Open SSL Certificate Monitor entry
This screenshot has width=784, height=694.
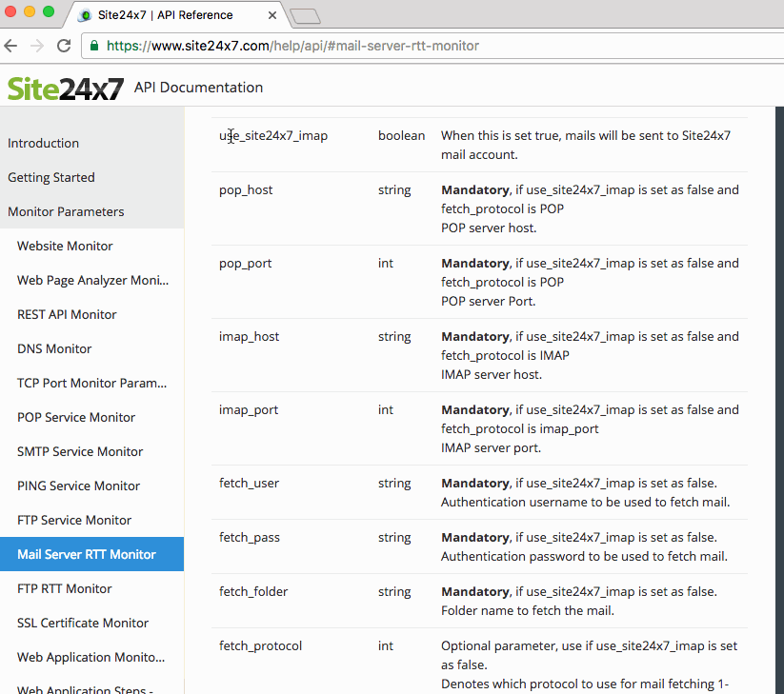point(83,623)
